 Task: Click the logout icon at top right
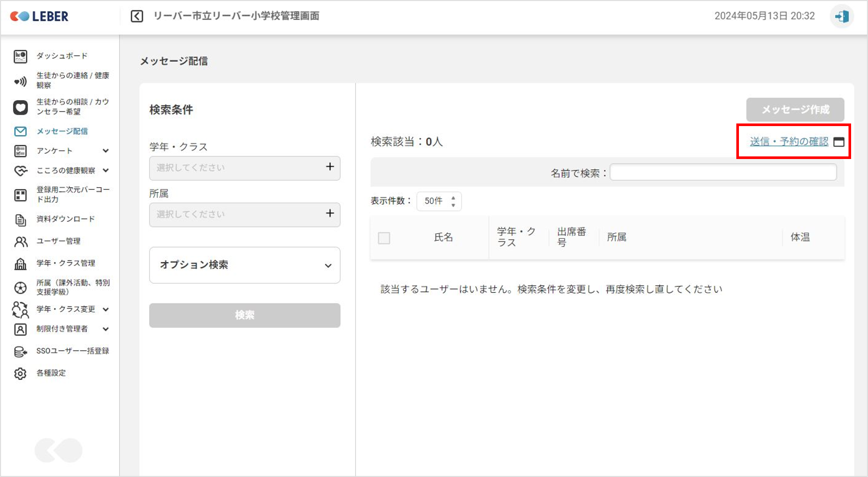[x=842, y=16]
